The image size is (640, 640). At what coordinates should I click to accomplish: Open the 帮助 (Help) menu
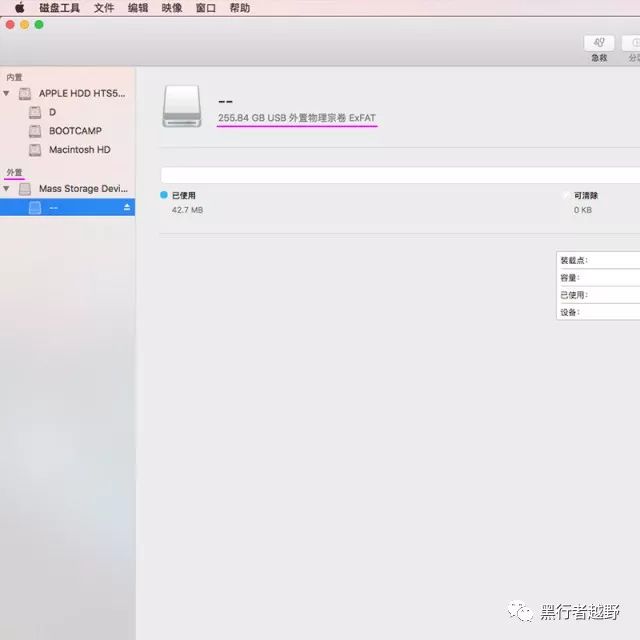(240, 8)
